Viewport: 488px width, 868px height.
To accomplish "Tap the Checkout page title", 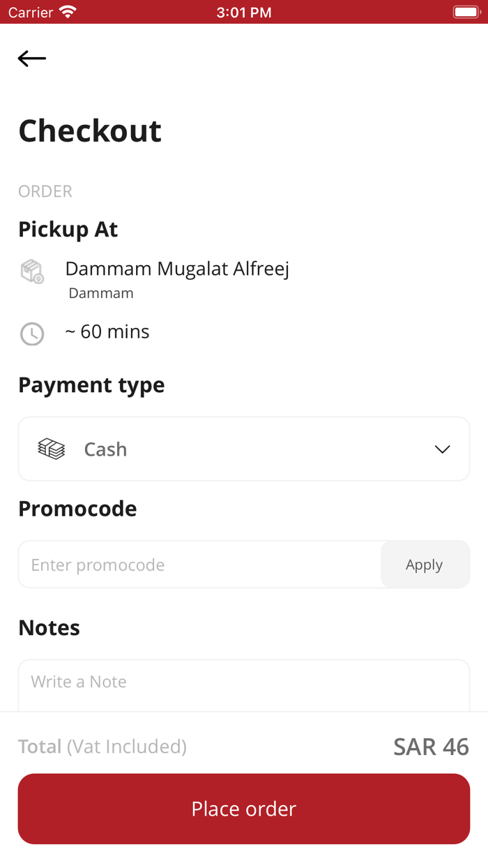I will [x=90, y=130].
